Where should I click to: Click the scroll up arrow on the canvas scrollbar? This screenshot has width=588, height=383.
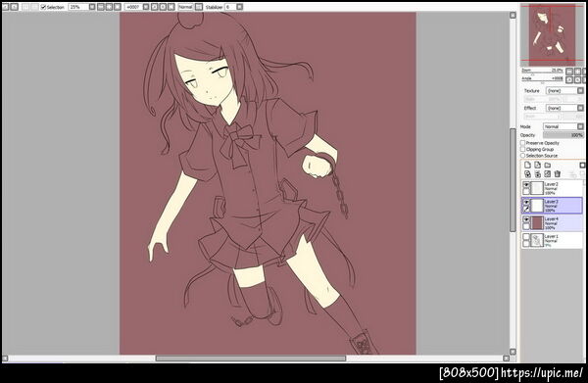click(x=513, y=15)
